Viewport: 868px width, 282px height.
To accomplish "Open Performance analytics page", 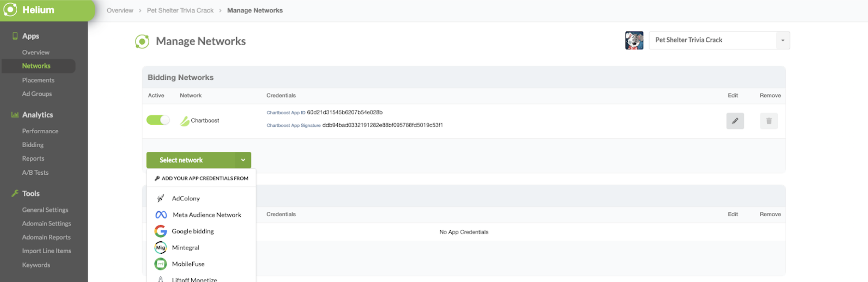I will pos(40,131).
